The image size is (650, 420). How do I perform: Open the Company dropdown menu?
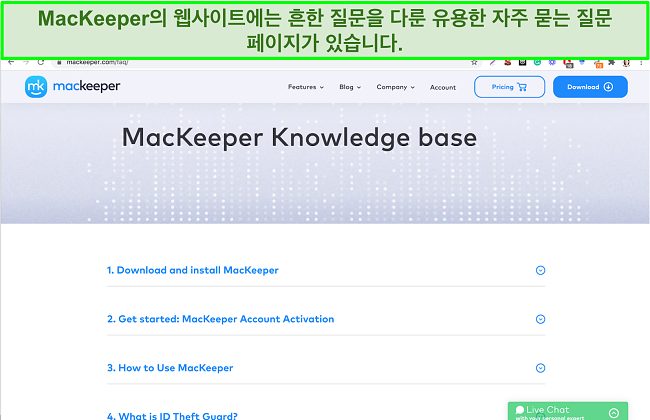[x=395, y=87]
